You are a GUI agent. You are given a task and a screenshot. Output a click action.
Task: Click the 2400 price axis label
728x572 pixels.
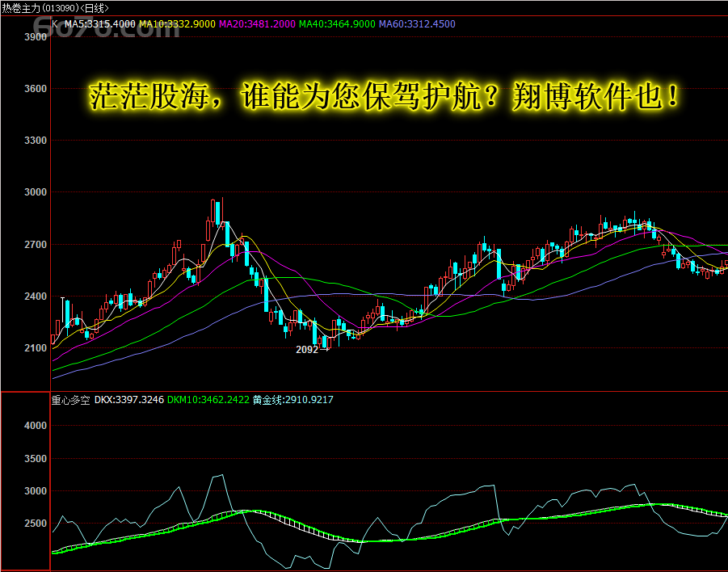tap(36, 297)
